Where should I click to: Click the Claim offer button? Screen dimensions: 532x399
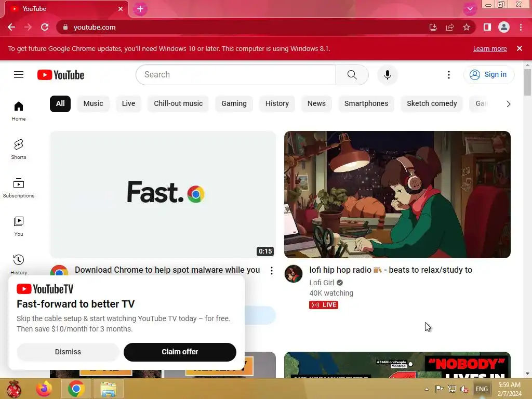coord(180,352)
